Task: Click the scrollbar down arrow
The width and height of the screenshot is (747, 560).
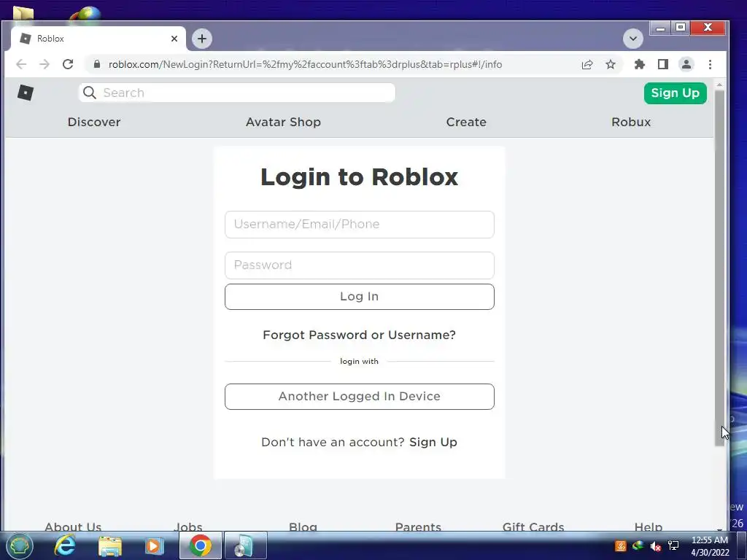Action: (x=719, y=528)
